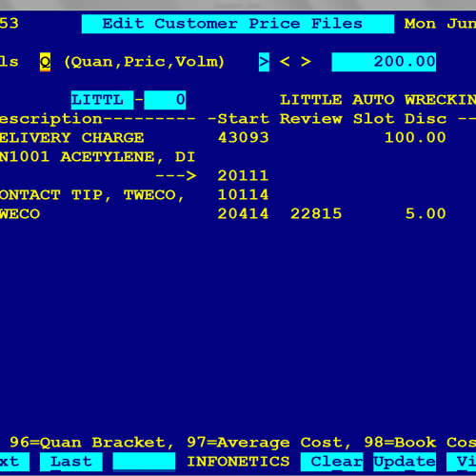Click the LITTL customer code field
This screenshot has width=476, height=476.
pyautogui.click(x=102, y=100)
